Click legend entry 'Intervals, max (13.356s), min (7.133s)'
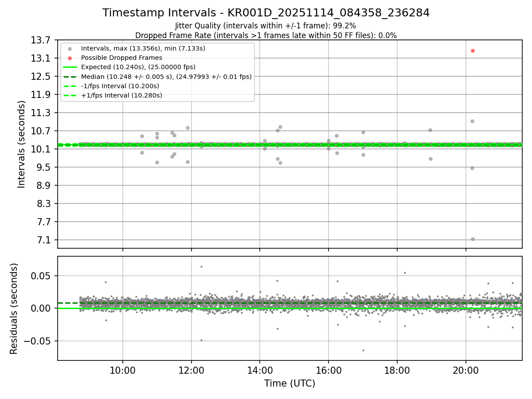The height and width of the screenshot is (399, 532). click(143, 48)
